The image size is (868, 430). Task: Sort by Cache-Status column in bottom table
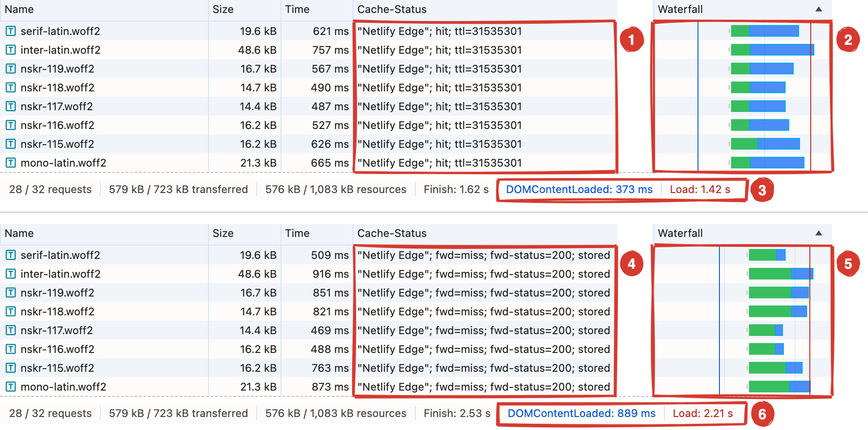485,234
